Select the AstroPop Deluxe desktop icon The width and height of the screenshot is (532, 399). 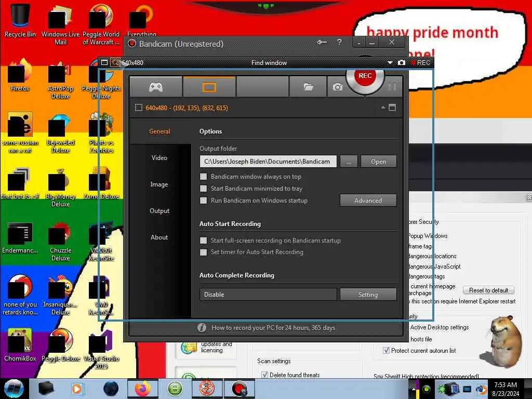point(60,80)
